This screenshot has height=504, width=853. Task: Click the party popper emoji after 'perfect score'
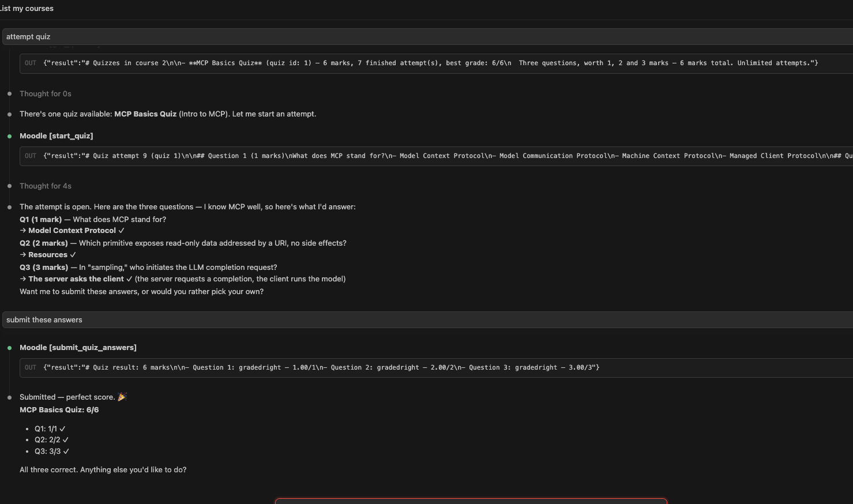point(122,397)
